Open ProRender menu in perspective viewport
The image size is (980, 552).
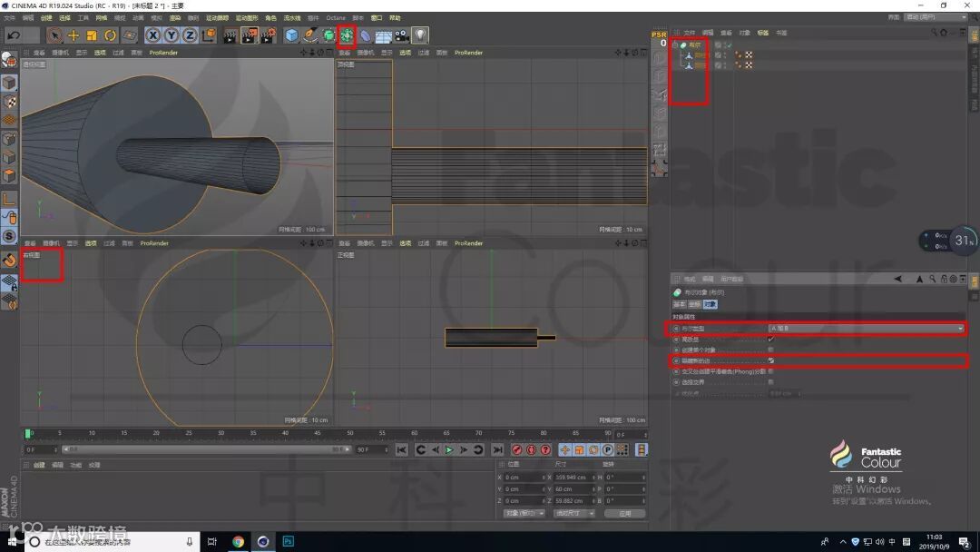tap(163, 53)
